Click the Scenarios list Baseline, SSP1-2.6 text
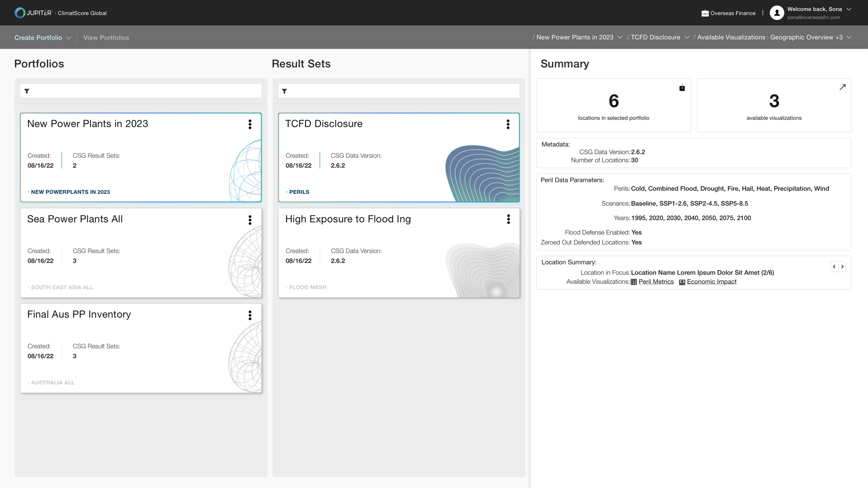The height and width of the screenshot is (488, 868). coord(689,203)
